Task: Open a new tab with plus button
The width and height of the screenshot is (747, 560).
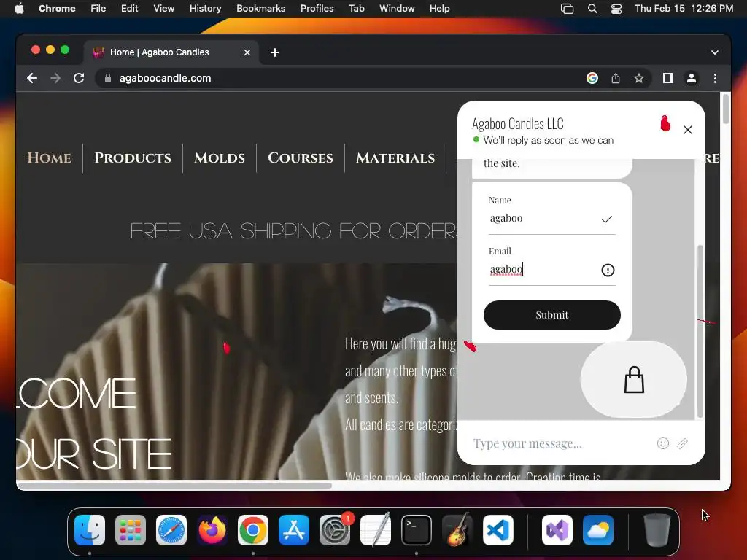Action: tap(275, 52)
